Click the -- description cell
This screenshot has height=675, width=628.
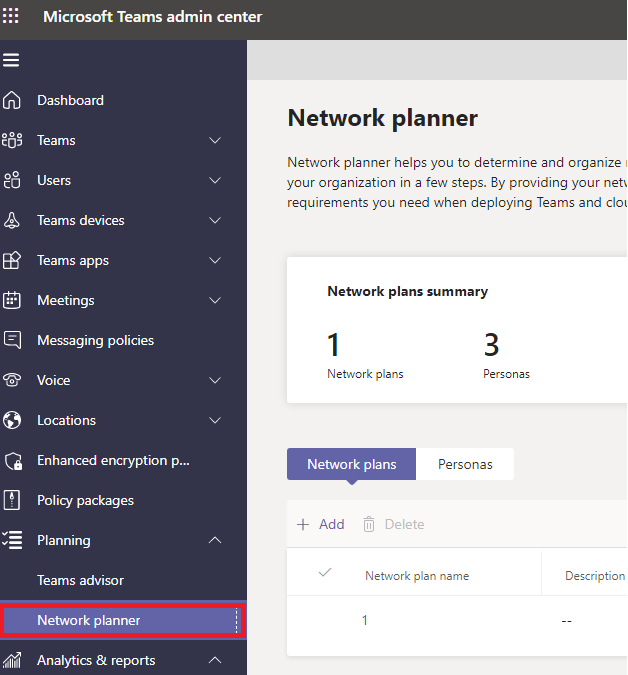566,621
